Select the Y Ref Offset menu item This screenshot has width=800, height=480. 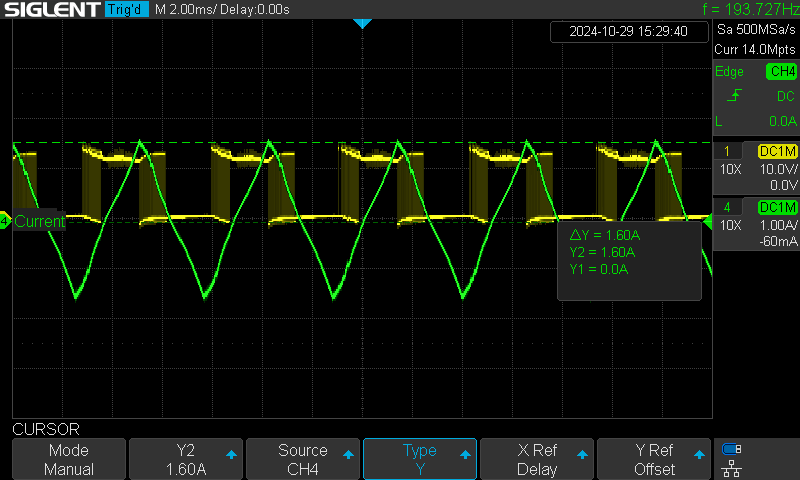click(x=654, y=459)
